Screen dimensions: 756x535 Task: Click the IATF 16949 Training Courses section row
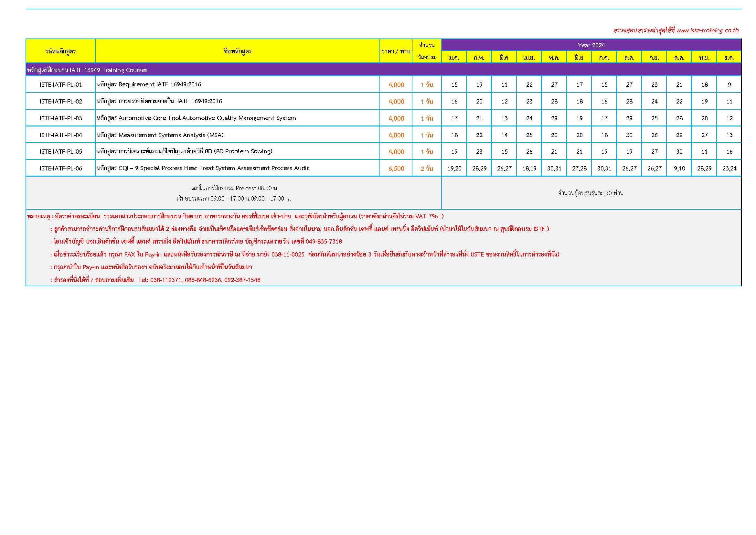pyautogui.click(x=88, y=70)
